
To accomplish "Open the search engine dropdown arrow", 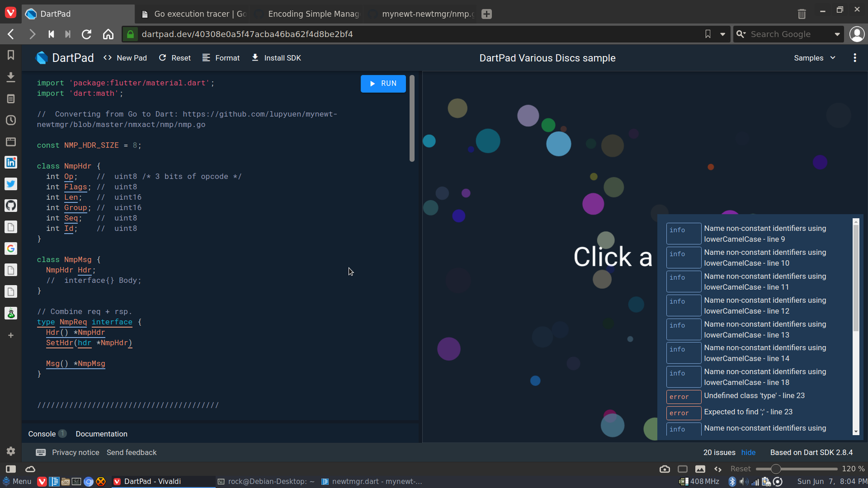I will [837, 34].
